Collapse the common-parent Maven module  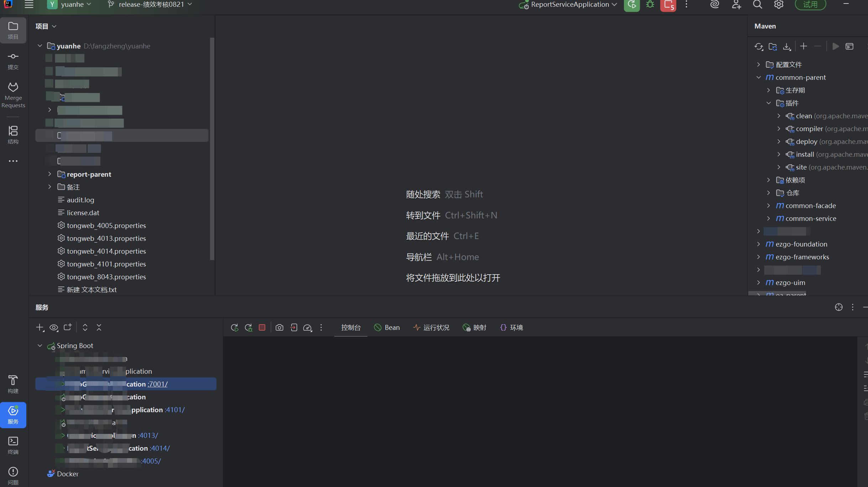tap(759, 77)
